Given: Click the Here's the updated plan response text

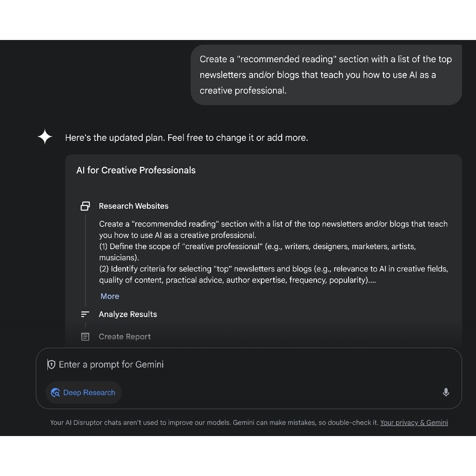Looking at the screenshot, I should 186,138.
